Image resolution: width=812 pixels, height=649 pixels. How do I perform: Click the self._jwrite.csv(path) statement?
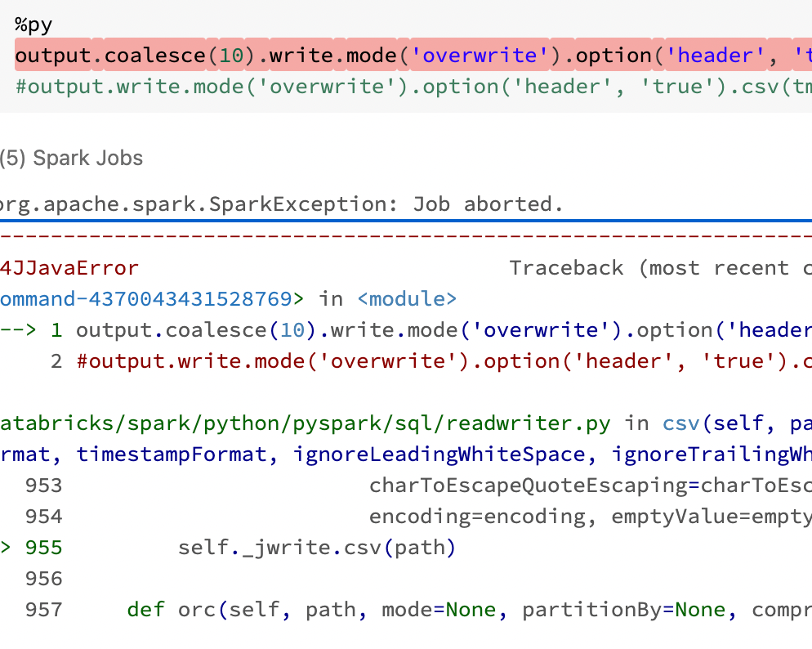point(316,547)
